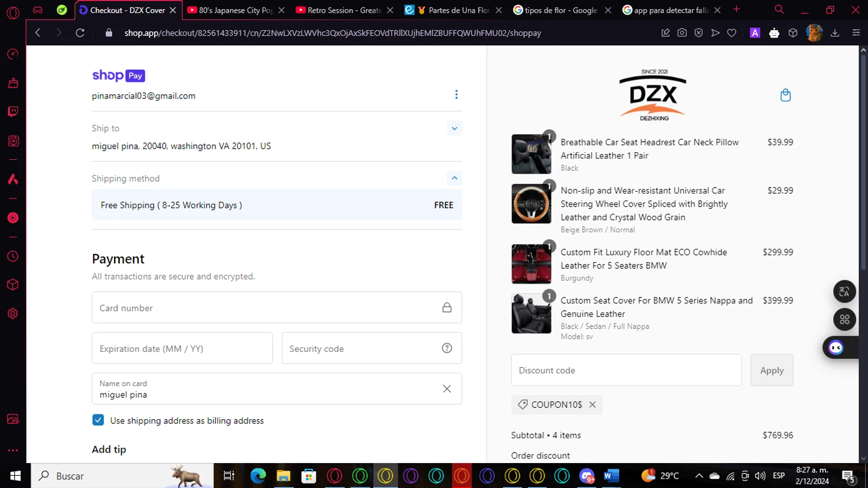
Task: Focus the Discount code field
Action: coord(626,370)
